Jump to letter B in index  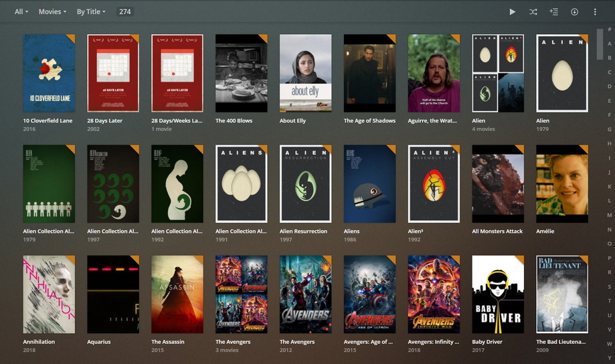point(609,58)
